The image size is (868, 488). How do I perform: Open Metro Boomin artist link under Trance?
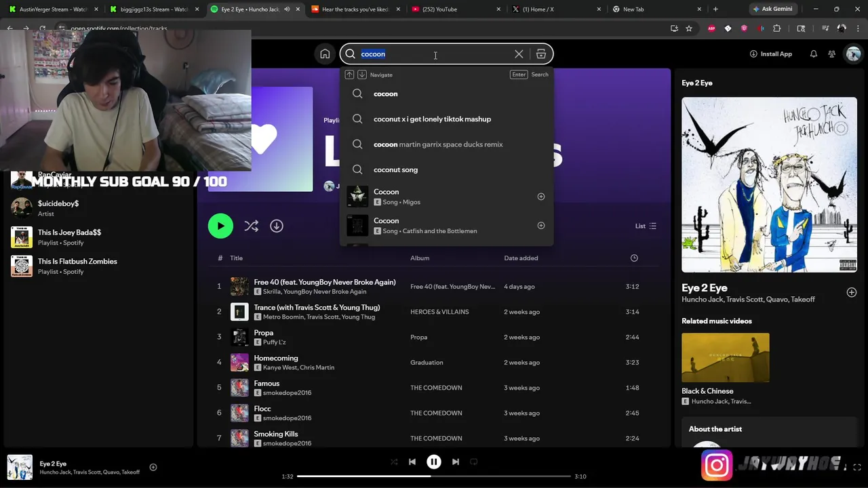(x=283, y=317)
